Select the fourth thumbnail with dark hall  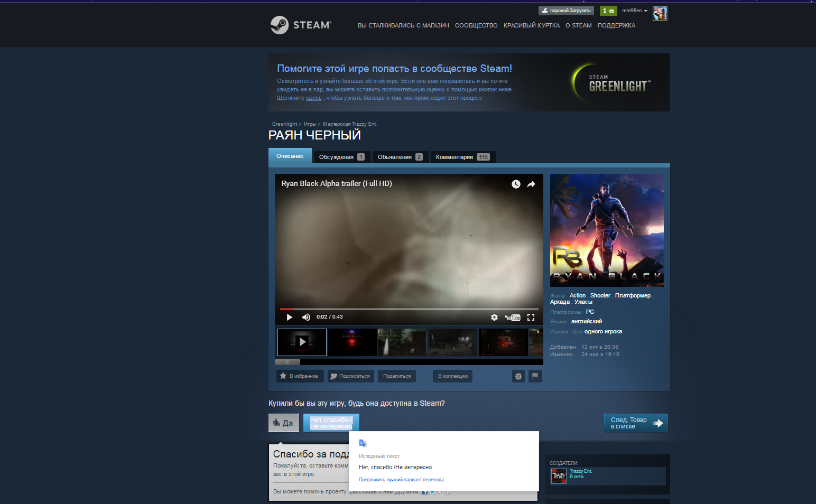(x=452, y=342)
